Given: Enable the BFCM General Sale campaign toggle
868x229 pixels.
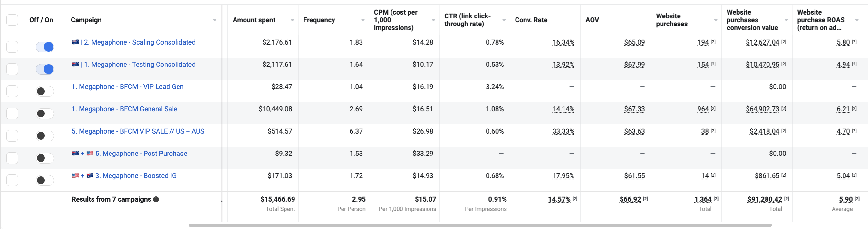Looking at the screenshot, I should click(x=45, y=114).
